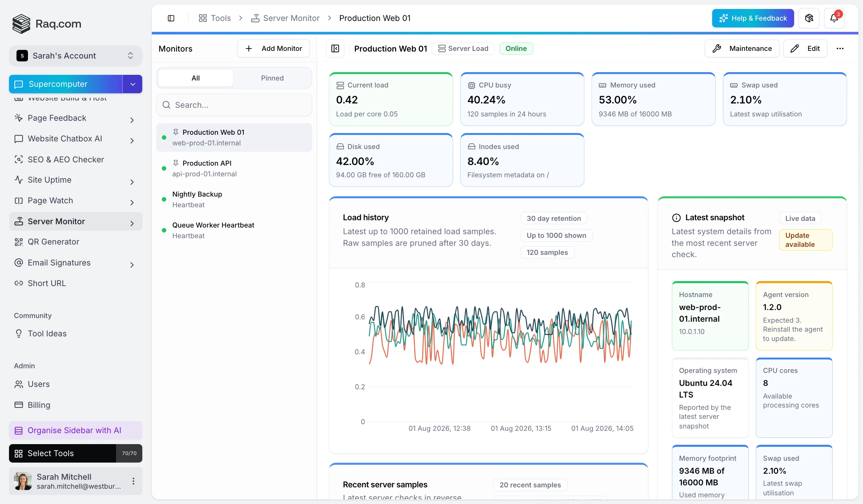
Task: Select the Nightly Backup monitor
Action: (x=234, y=200)
